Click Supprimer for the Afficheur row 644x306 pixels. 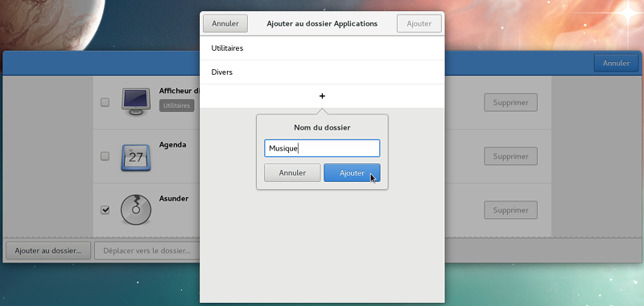point(510,103)
